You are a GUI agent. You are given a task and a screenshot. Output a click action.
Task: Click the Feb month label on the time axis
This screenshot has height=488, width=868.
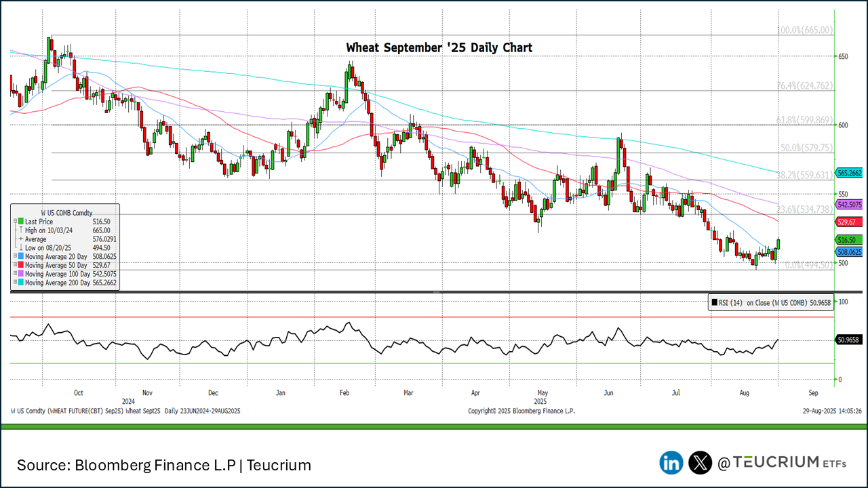(344, 392)
